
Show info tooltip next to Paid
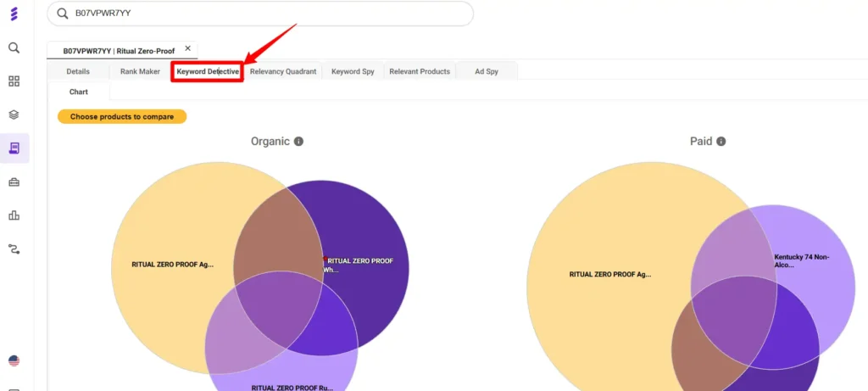click(721, 142)
